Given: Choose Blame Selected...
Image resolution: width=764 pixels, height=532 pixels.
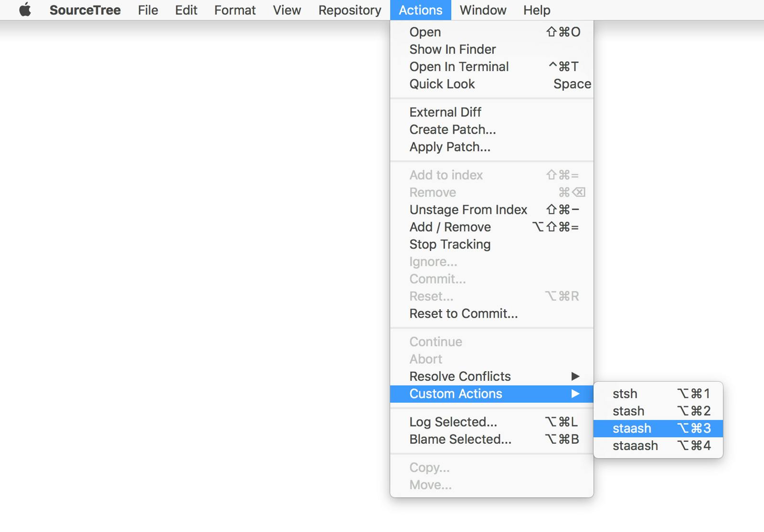Looking at the screenshot, I should click(x=460, y=439).
